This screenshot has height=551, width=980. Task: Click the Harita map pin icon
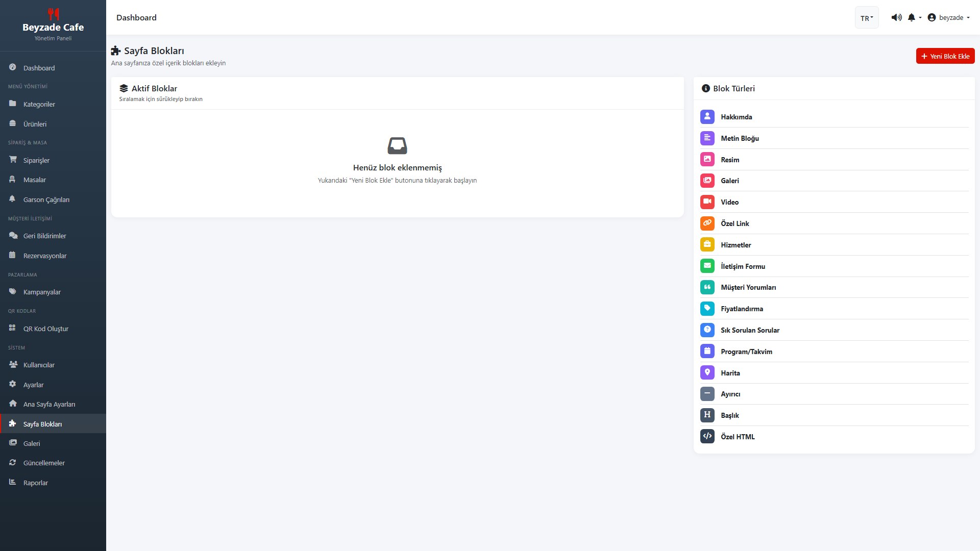click(x=707, y=372)
